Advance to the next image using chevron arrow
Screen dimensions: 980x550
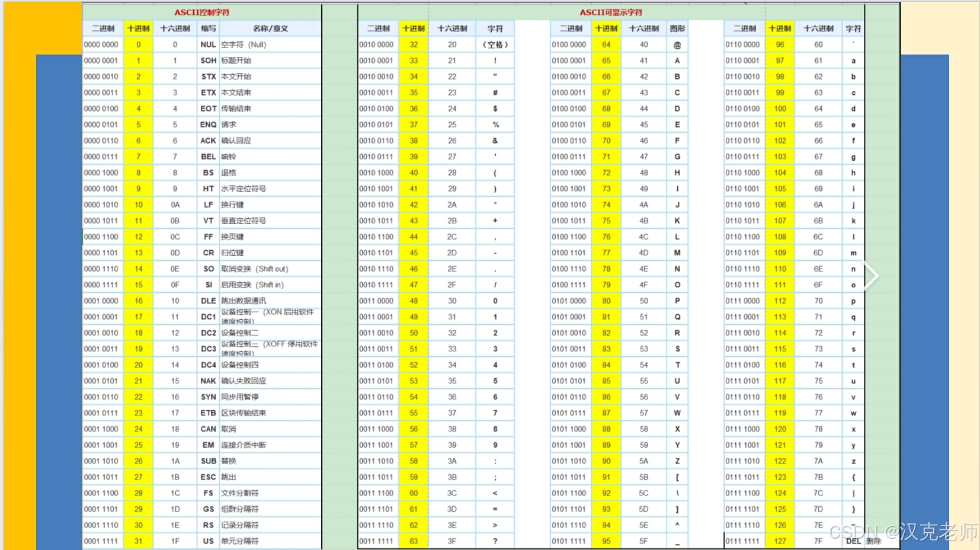[870, 276]
